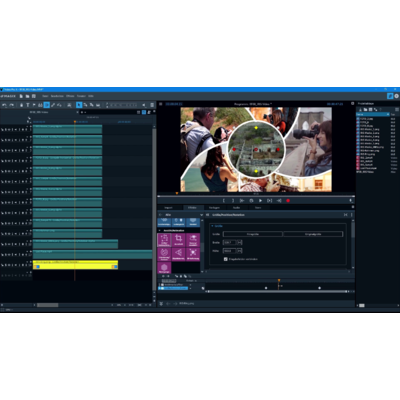
Task: Select the single-object mouse mode arrow
Action: pos(79,105)
